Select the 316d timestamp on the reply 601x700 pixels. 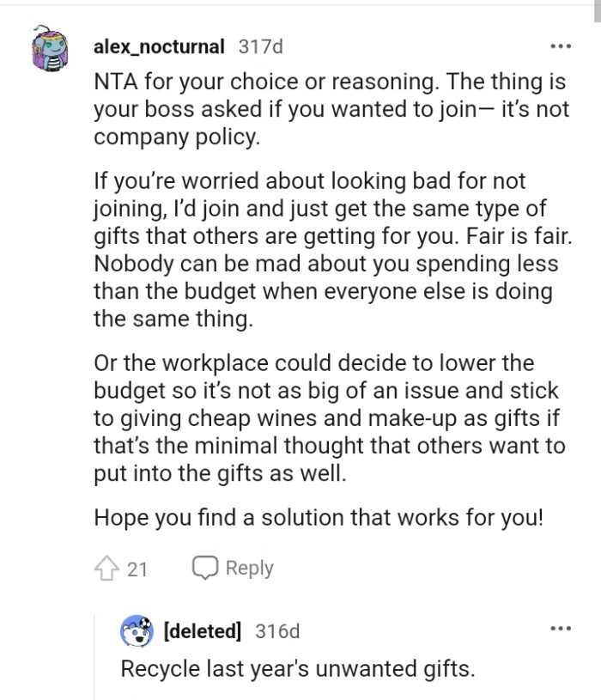point(279,631)
